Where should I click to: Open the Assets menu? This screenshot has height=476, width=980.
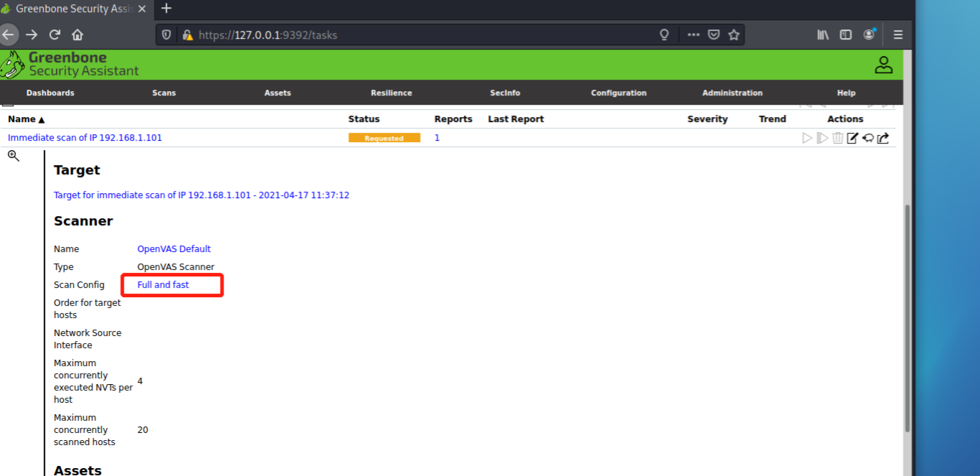[278, 93]
